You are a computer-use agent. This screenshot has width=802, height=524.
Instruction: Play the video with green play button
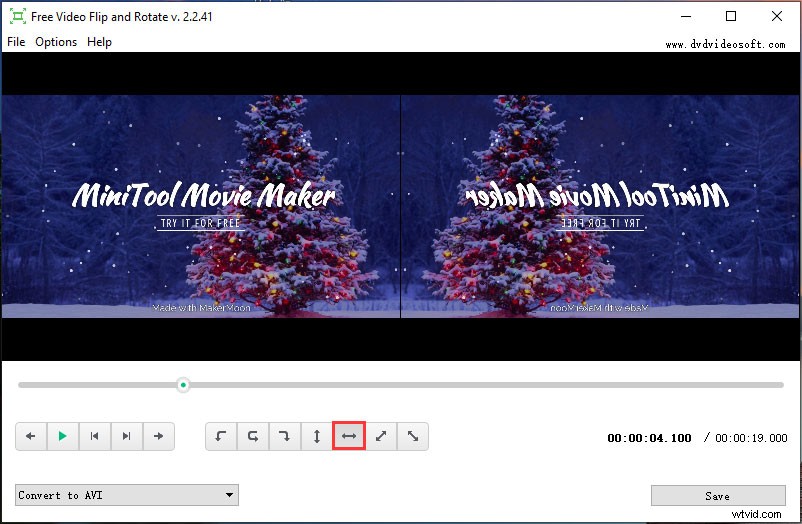click(62, 436)
